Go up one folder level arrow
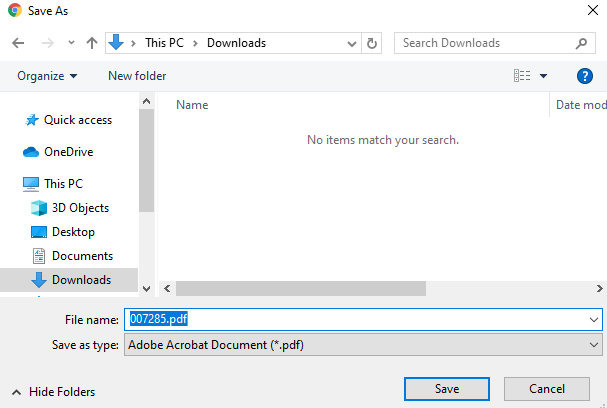Image resolution: width=607 pixels, height=408 pixels. [92, 43]
